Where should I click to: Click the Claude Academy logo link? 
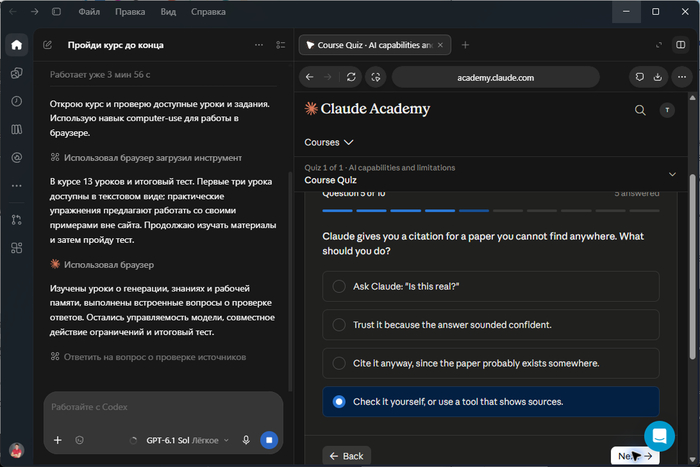367,108
